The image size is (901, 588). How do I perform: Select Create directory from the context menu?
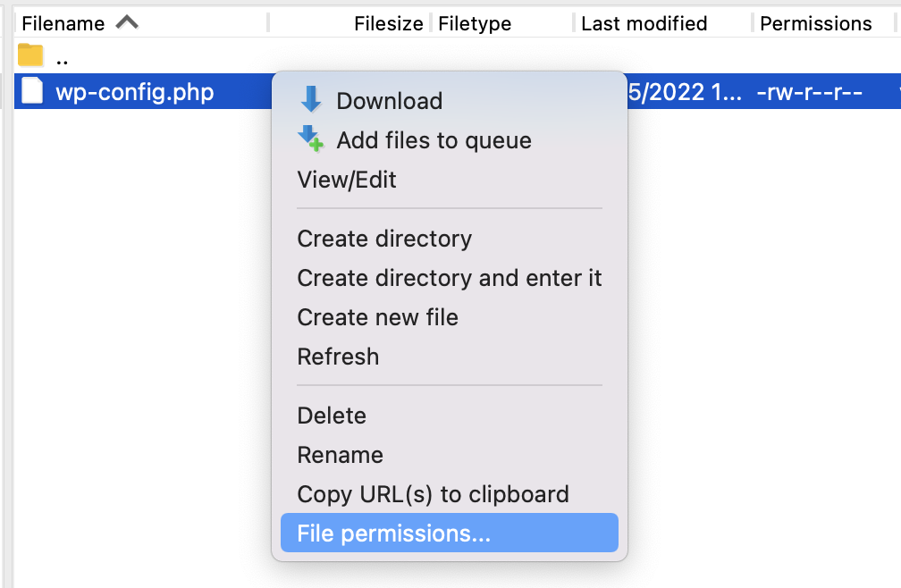point(383,239)
